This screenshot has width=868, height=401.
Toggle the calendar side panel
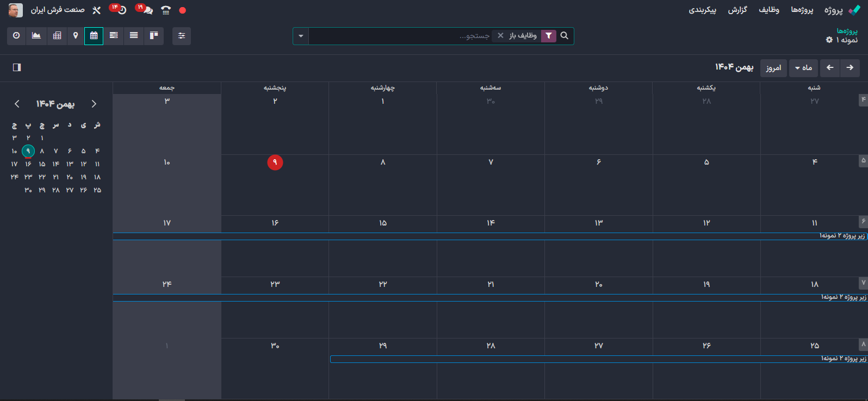pos(17,67)
